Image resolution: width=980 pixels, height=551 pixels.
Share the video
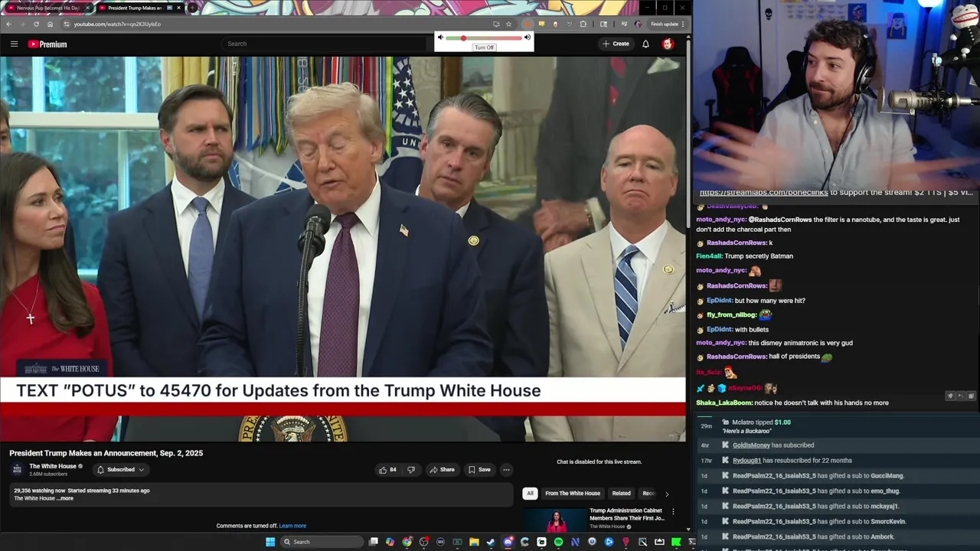[442, 470]
